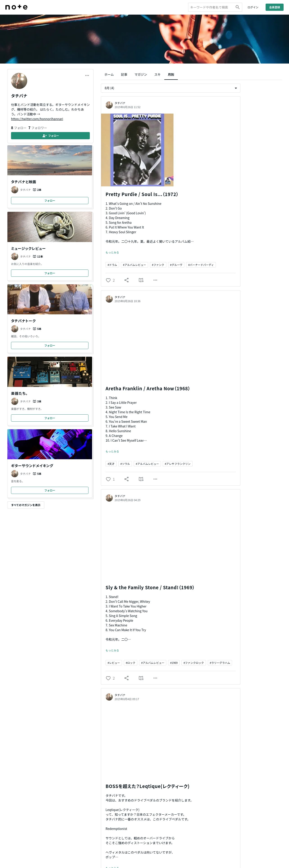Click author avatar in ギターサウンドメイキング card
289x868 pixels.
click(14, 474)
